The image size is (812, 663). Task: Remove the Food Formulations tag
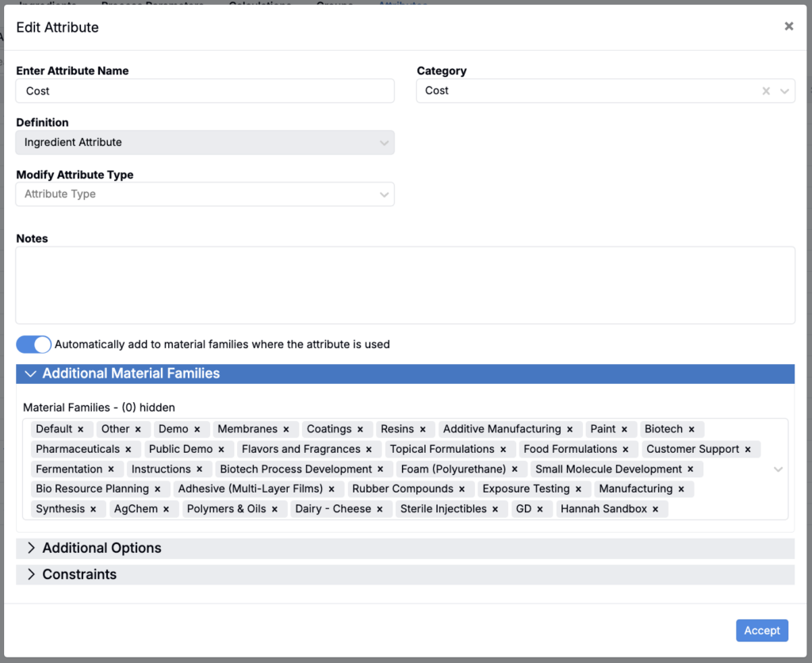(x=626, y=450)
